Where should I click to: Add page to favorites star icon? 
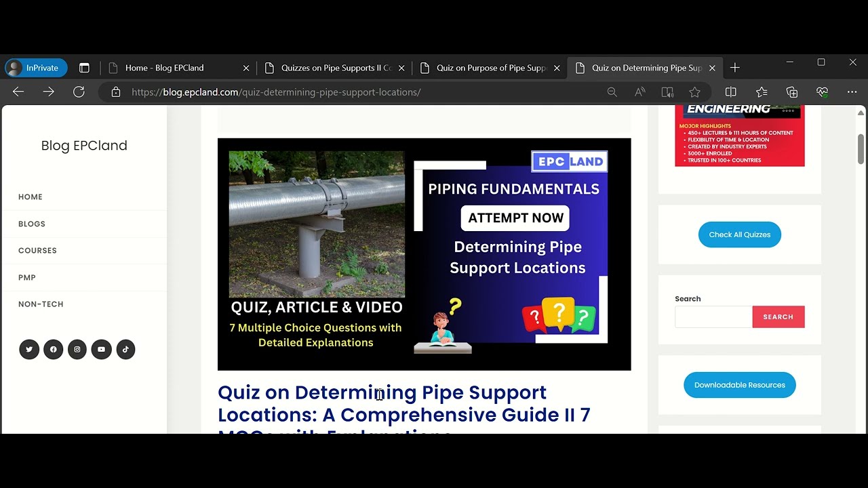(694, 92)
